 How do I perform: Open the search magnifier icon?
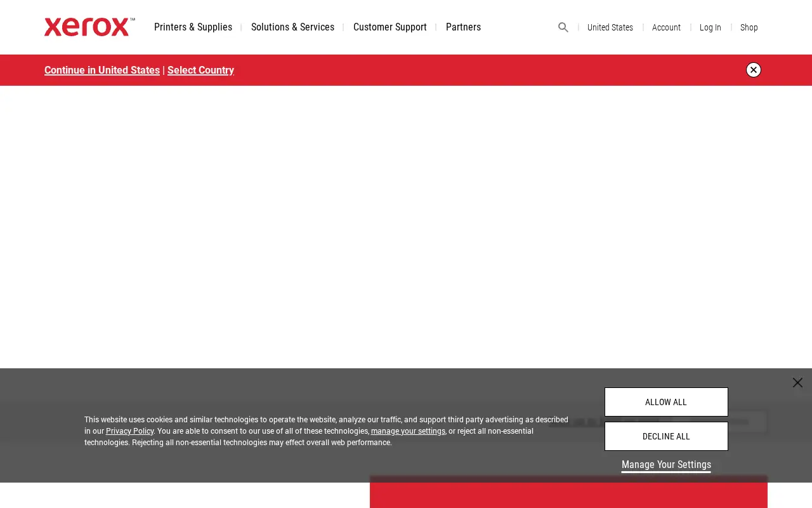pos(563,27)
